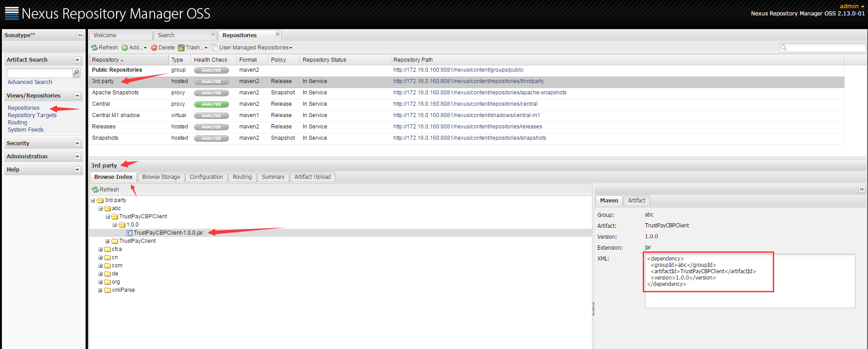Screen dimensions: 868x349
Task: Select the Releases repository row
Action: (466, 127)
